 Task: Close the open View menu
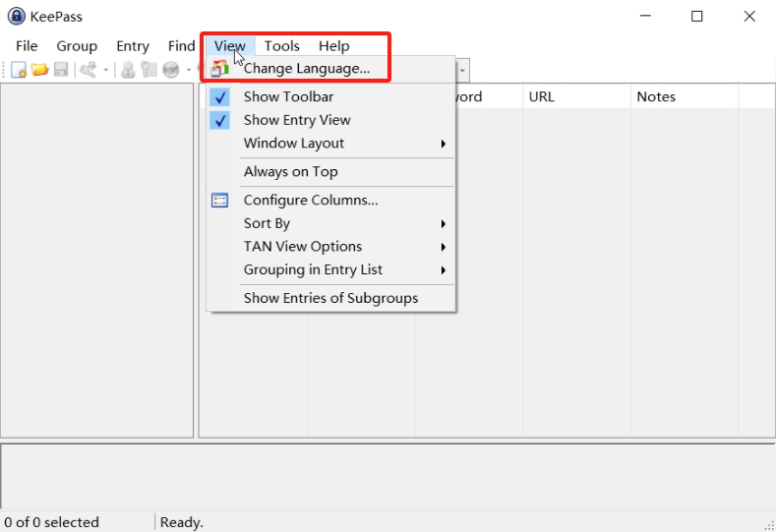tap(229, 46)
